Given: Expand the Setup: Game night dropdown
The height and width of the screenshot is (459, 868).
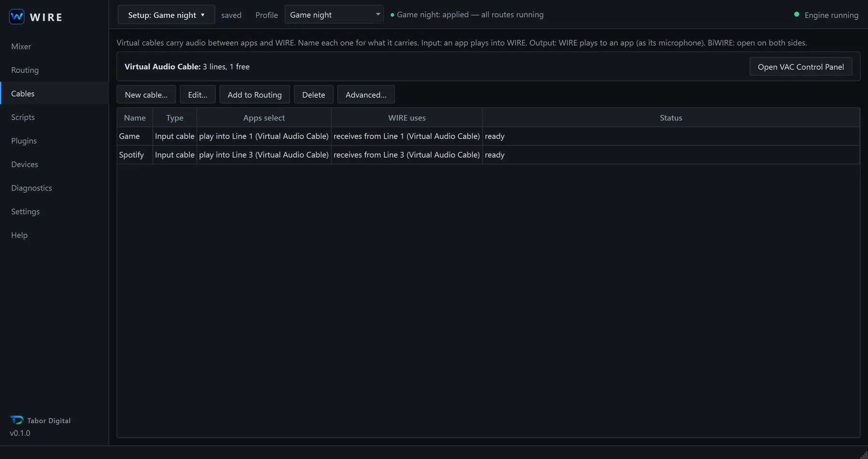Looking at the screenshot, I should 166,15.
